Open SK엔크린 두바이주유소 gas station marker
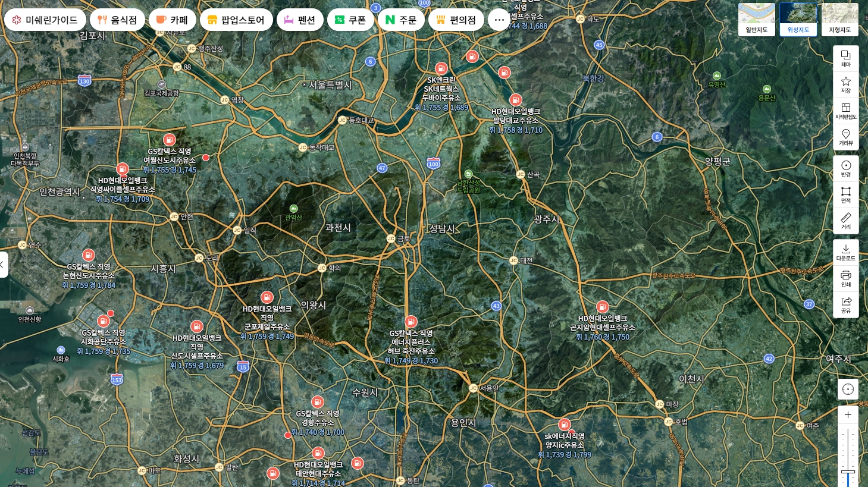 (441, 68)
